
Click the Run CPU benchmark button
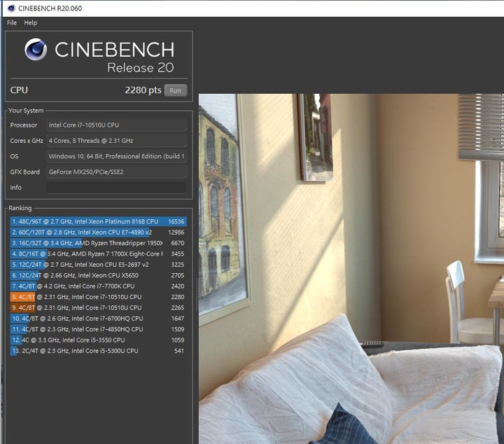click(x=176, y=90)
